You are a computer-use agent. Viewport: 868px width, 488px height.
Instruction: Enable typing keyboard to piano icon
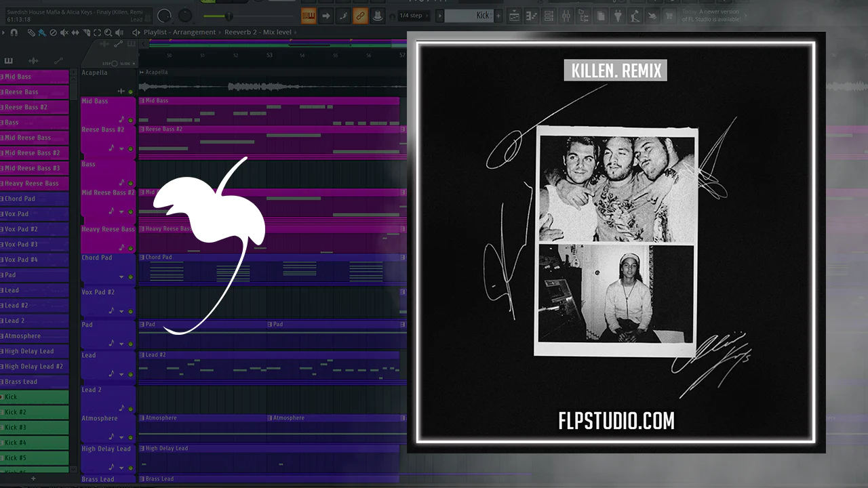(309, 16)
